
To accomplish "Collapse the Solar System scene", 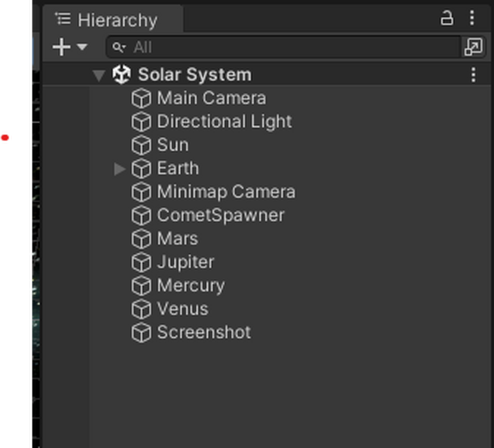I will [98, 75].
